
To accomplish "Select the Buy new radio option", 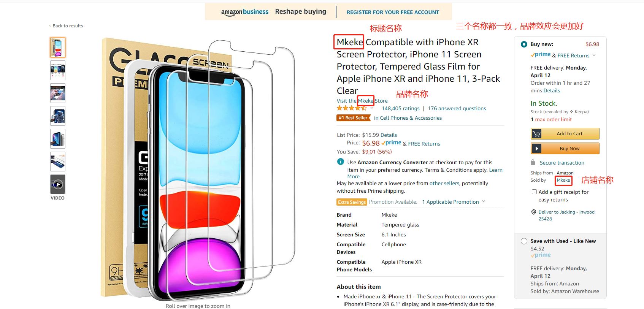I will [524, 44].
